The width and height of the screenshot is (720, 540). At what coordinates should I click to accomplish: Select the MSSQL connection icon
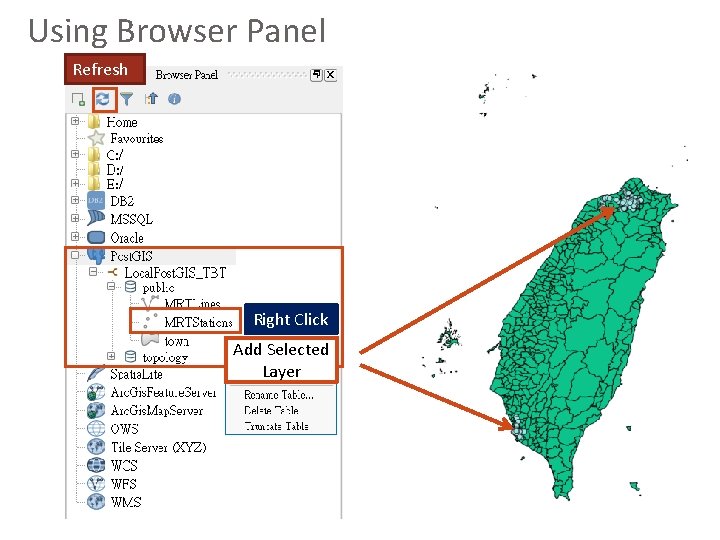point(96,219)
